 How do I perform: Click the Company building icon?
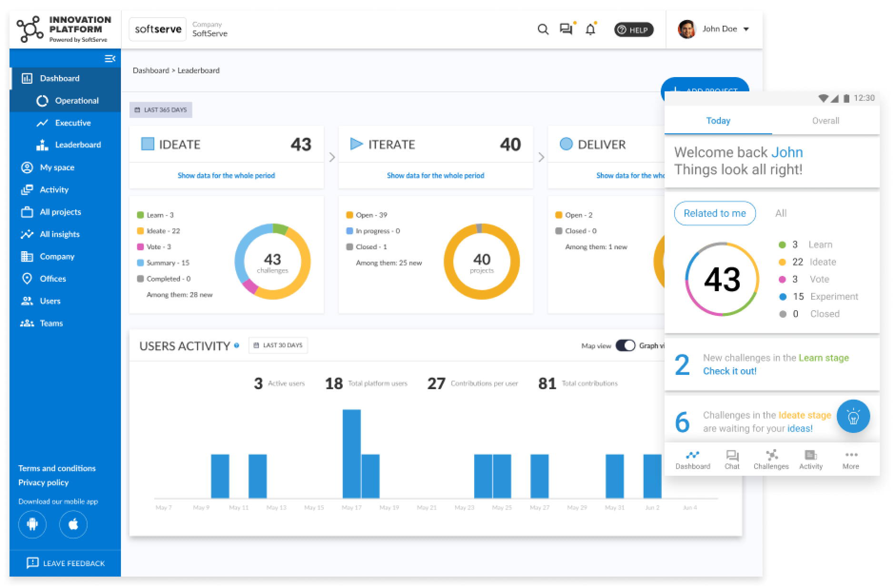27,256
